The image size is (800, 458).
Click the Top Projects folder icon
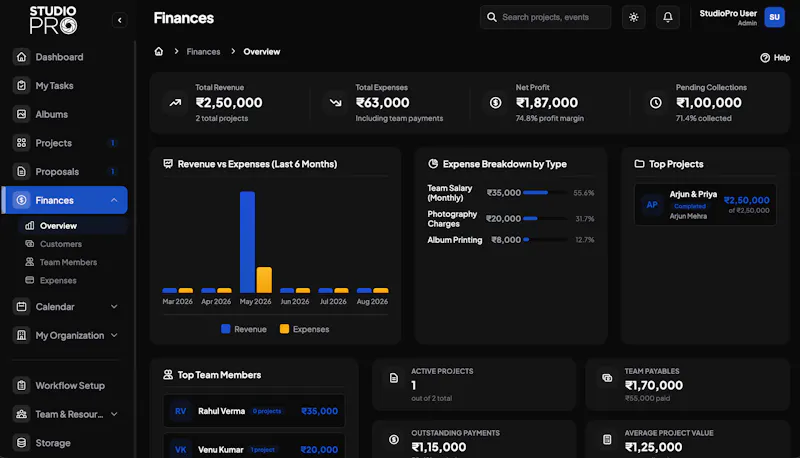coord(639,164)
